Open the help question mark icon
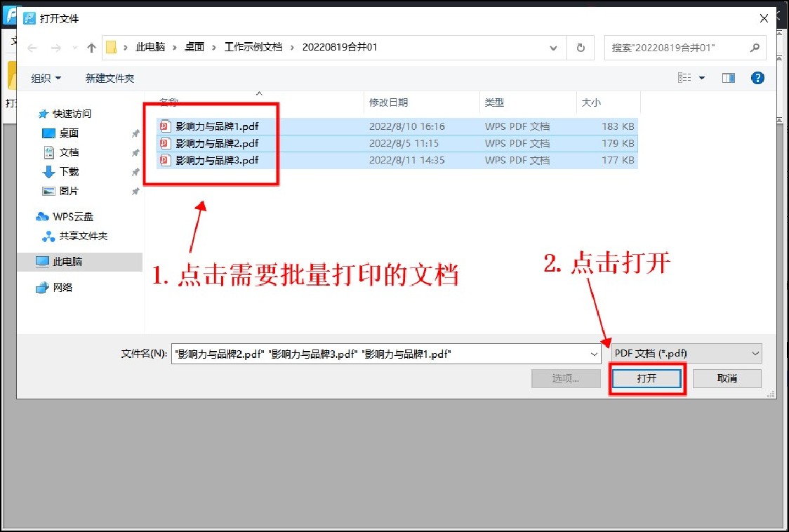This screenshot has width=789, height=532. click(x=757, y=77)
